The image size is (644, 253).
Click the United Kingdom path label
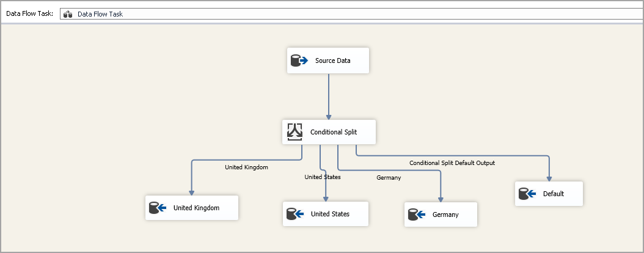pos(246,167)
